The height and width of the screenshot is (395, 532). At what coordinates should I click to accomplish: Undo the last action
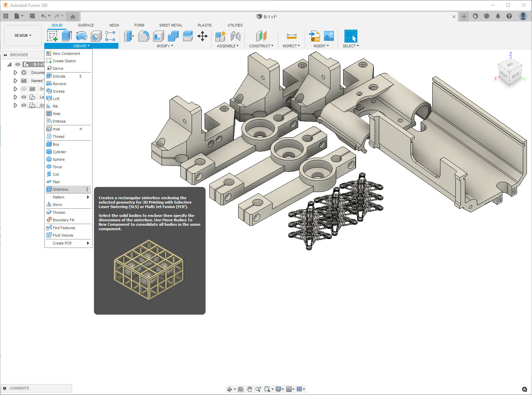click(43, 16)
